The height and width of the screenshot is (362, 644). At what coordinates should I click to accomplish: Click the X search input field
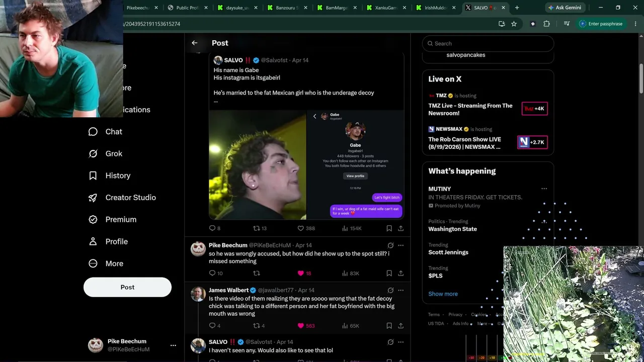coord(488,44)
